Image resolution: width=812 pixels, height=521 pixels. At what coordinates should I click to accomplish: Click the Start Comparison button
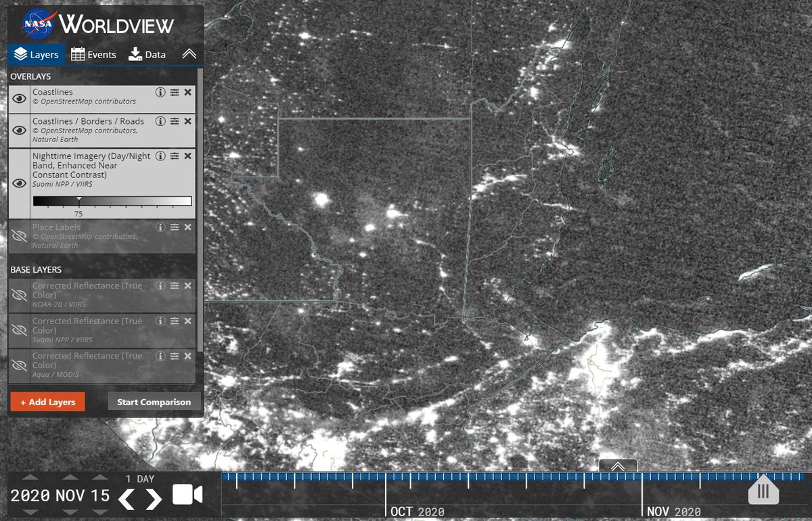click(154, 402)
